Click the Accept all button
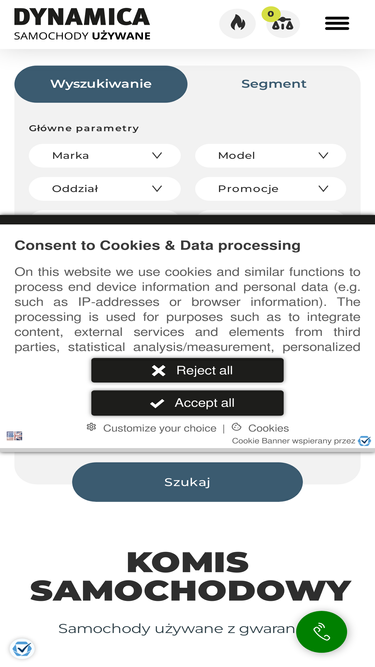 (x=187, y=403)
